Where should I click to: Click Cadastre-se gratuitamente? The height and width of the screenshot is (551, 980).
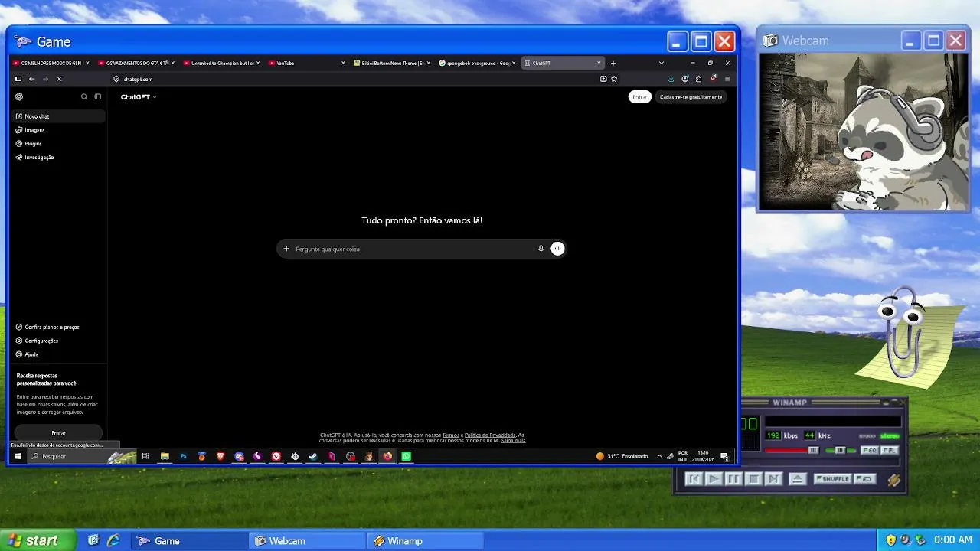691,97
